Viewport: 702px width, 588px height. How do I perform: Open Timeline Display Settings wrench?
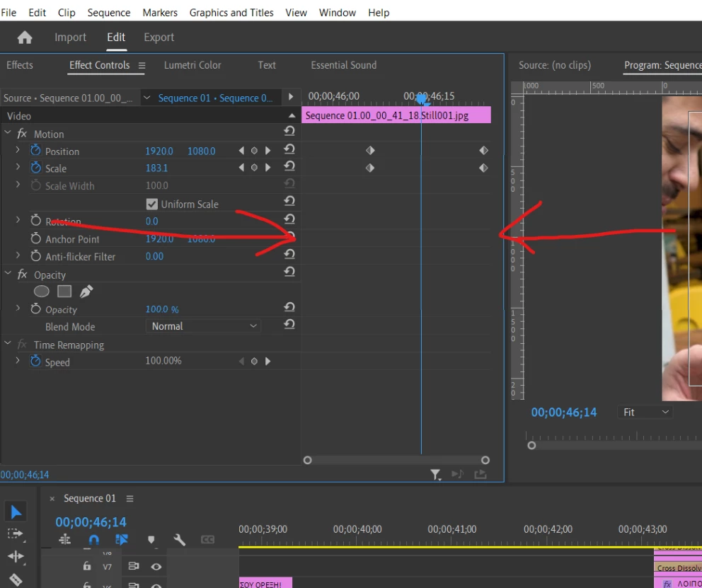click(x=180, y=540)
